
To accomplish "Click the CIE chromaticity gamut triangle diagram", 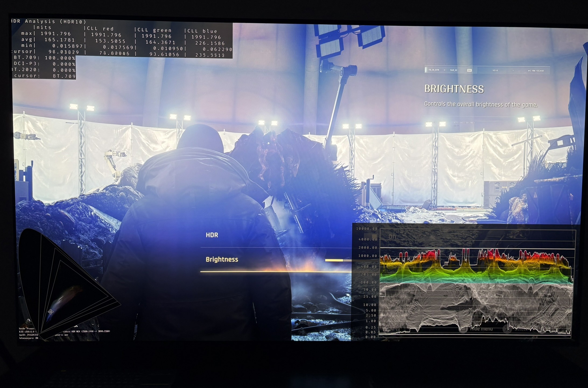I will (67, 284).
